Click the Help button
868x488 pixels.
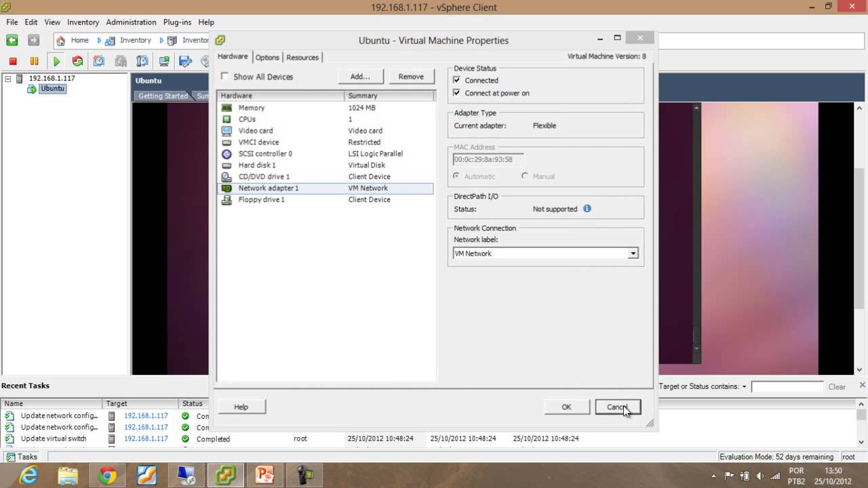pos(241,407)
